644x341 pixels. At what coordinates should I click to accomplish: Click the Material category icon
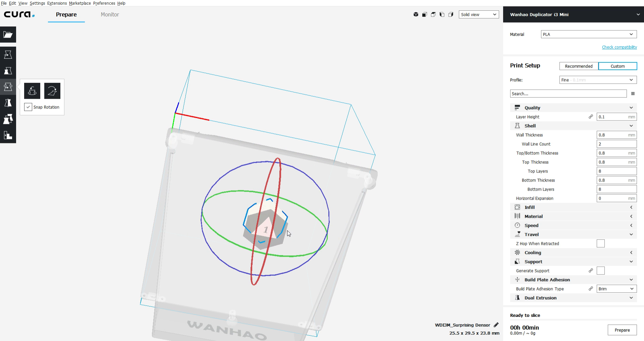coord(517,216)
